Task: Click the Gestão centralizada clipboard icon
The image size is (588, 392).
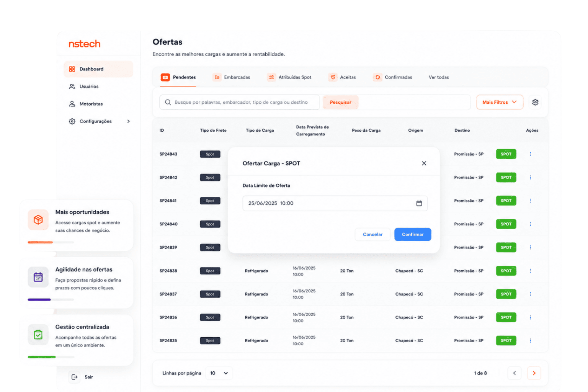Action: [38, 335]
